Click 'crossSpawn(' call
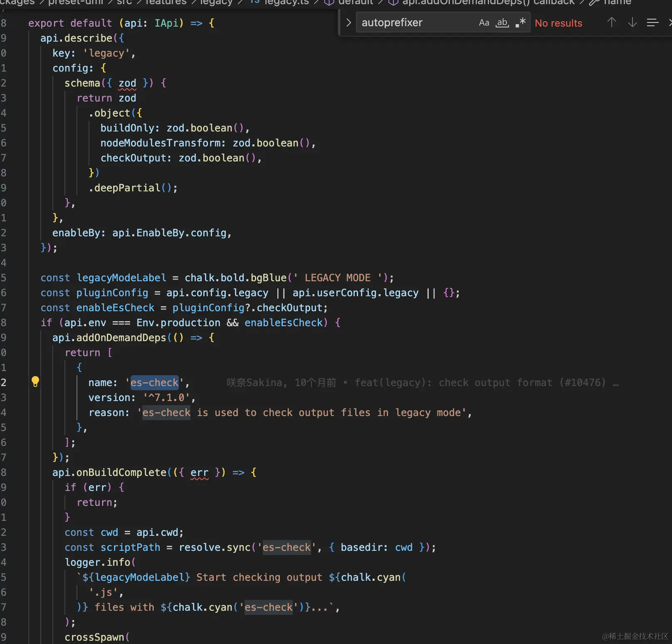Image resolution: width=672 pixels, height=644 pixels. [x=97, y=637]
